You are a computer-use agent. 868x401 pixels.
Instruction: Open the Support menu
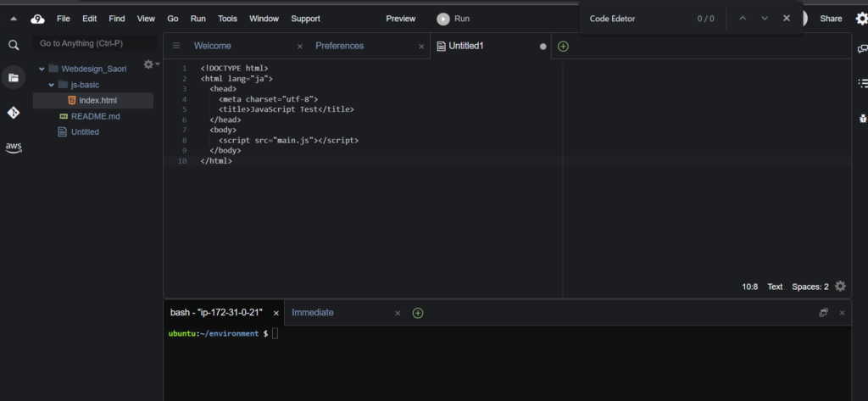(305, 19)
